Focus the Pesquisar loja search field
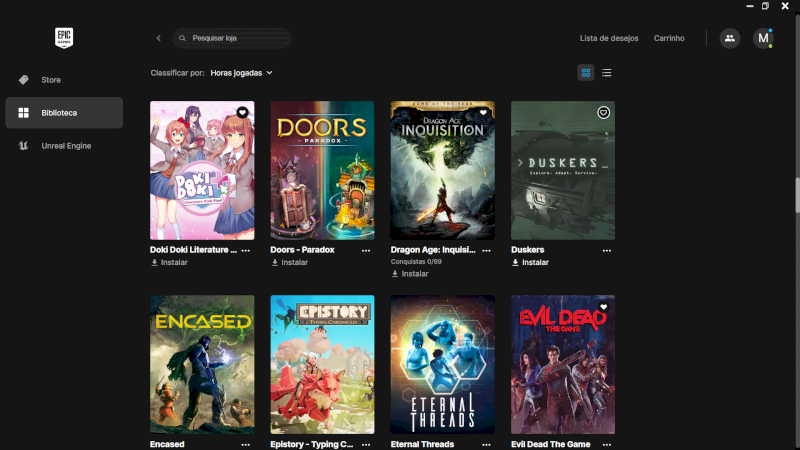Viewport: 800px width, 450px height. (232, 38)
